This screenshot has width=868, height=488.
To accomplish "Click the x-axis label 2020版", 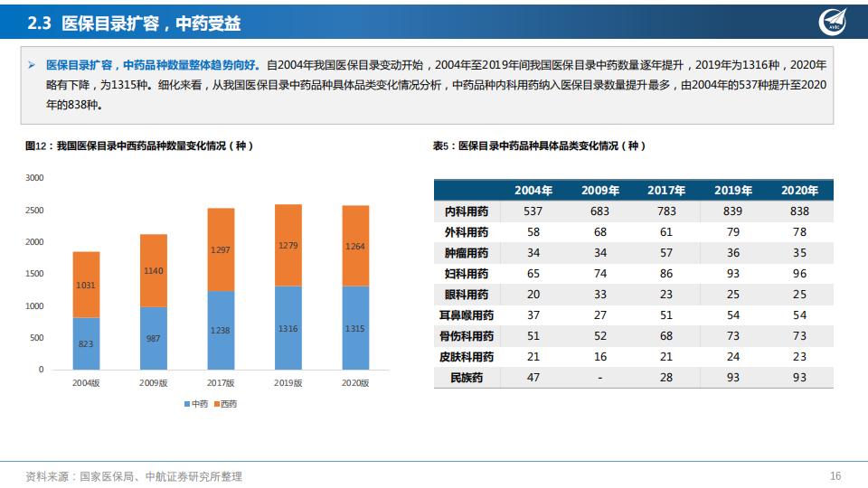I will click(x=355, y=383).
